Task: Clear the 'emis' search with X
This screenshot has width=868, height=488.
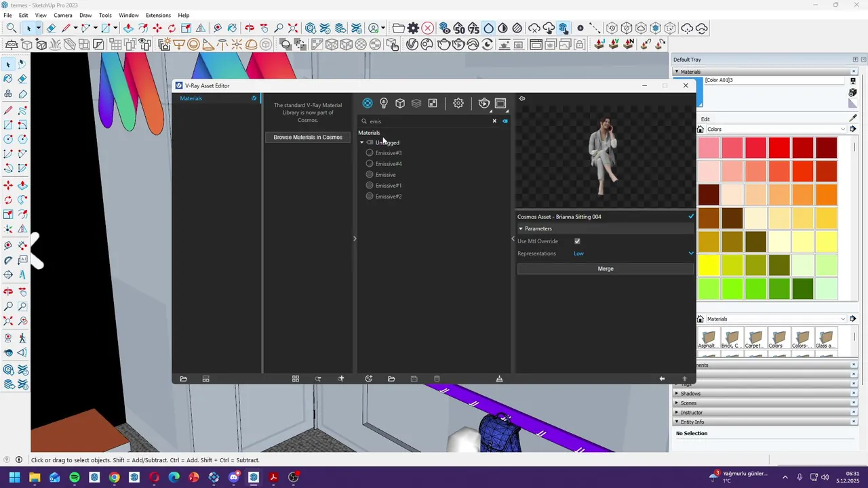Action: (494, 121)
